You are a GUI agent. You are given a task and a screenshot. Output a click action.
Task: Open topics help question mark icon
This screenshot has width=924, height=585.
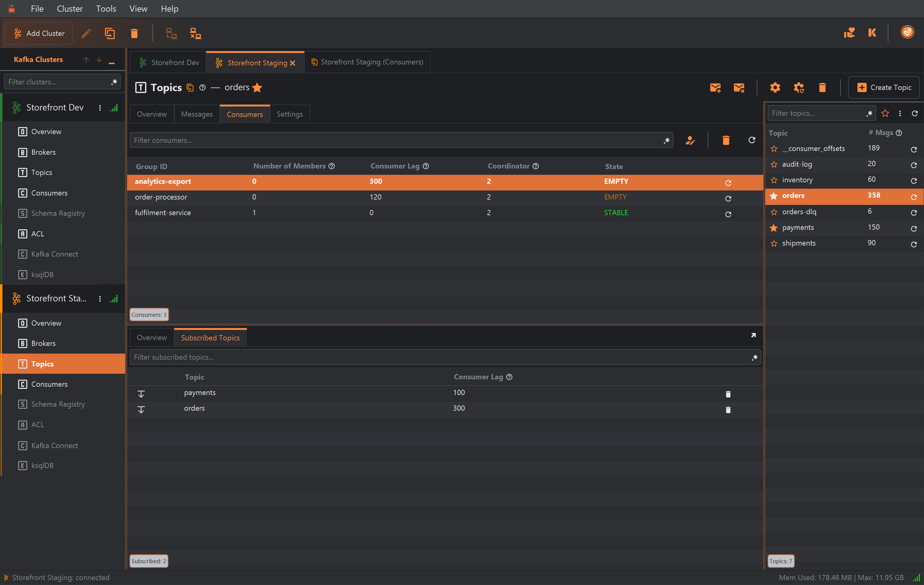click(x=202, y=87)
